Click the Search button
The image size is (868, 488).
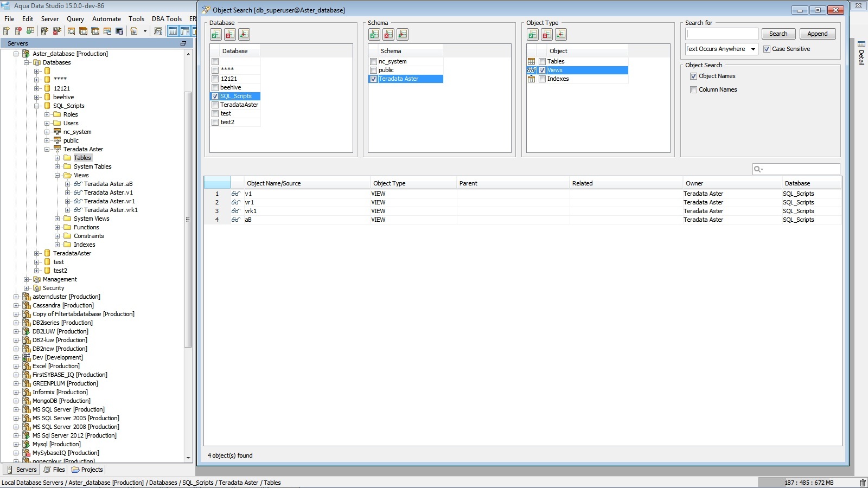point(778,34)
